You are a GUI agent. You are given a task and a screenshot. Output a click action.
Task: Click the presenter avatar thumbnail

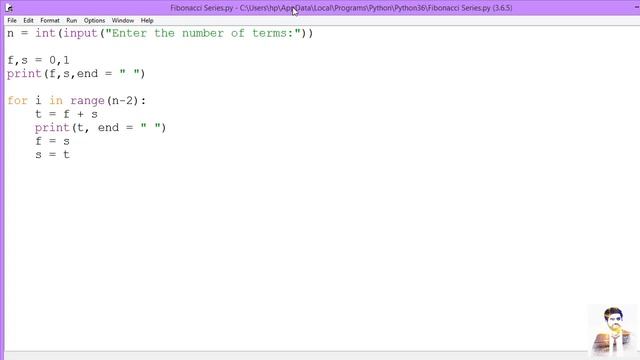612,331
